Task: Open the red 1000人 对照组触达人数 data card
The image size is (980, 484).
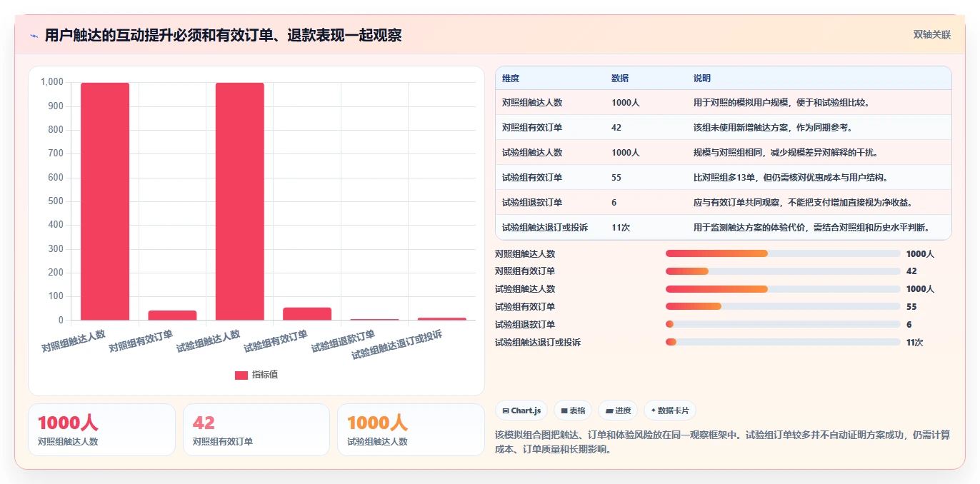Action: pyautogui.click(x=101, y=430)
